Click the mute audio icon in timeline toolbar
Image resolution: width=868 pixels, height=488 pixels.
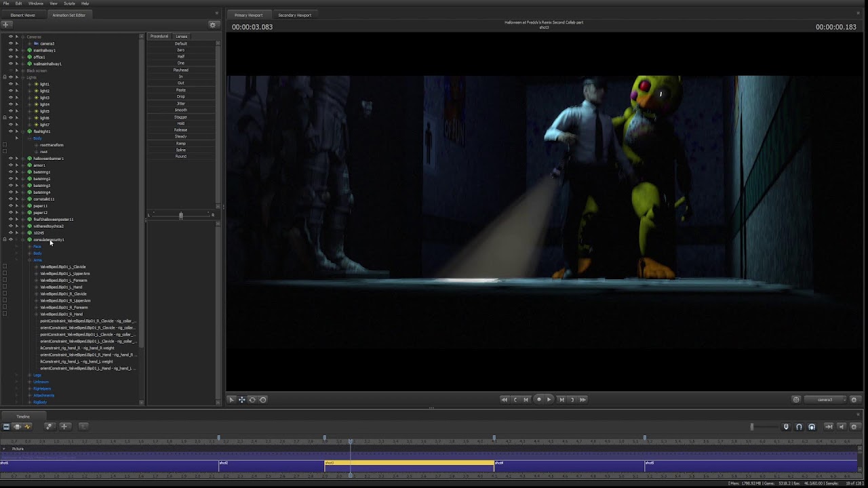coord(842,426)
